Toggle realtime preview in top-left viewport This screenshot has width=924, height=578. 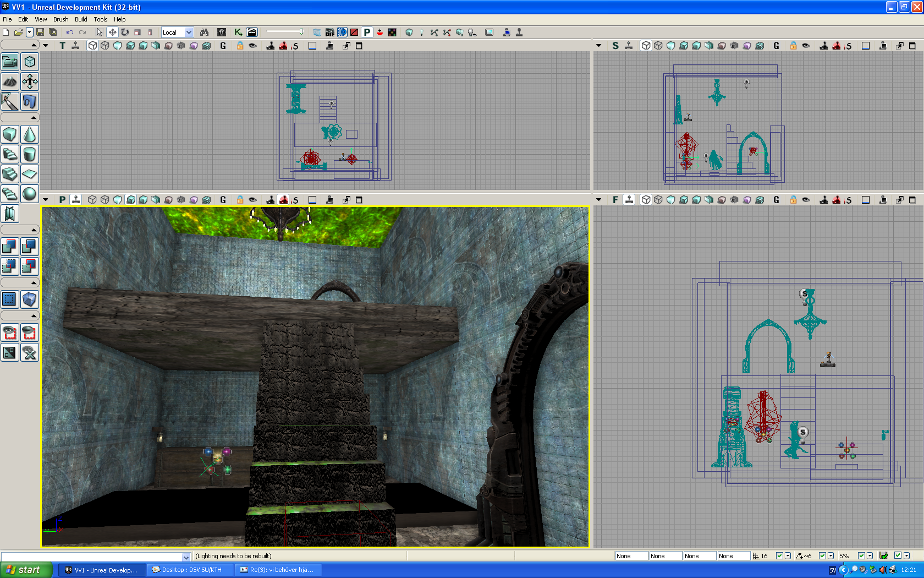[x=76, y=46]
